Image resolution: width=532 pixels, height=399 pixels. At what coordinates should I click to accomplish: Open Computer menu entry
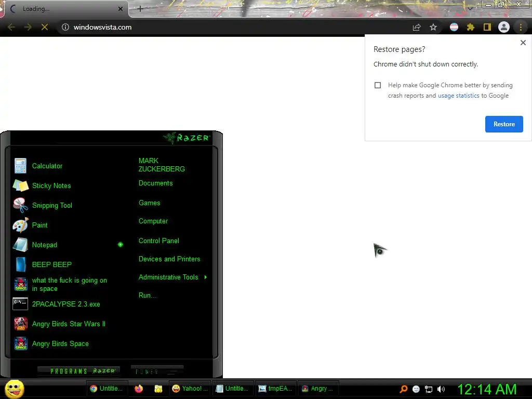tap(153, 221)
